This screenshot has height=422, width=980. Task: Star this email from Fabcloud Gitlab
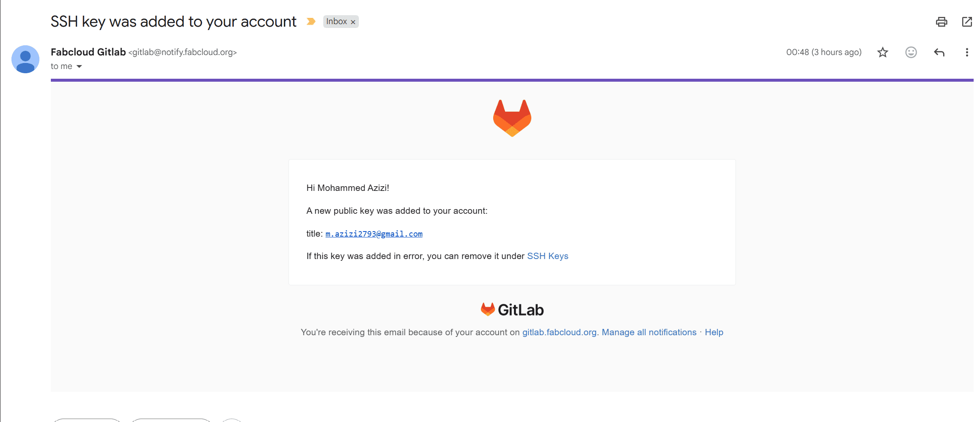point(883,52)
